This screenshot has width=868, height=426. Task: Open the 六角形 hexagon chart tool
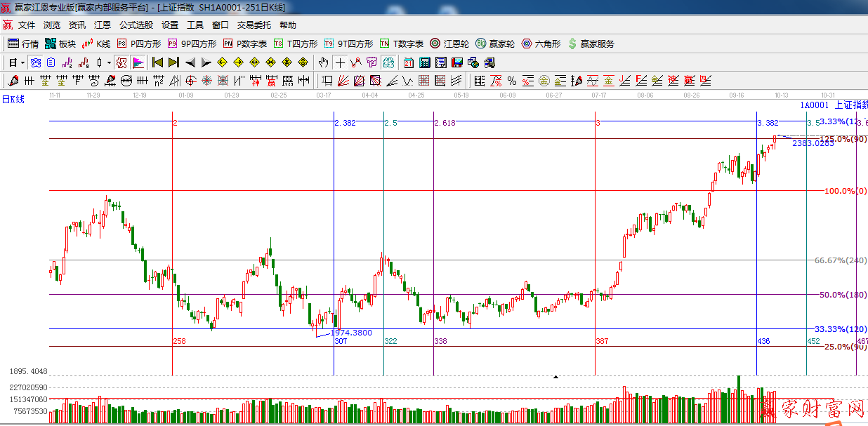pos(541,44)
